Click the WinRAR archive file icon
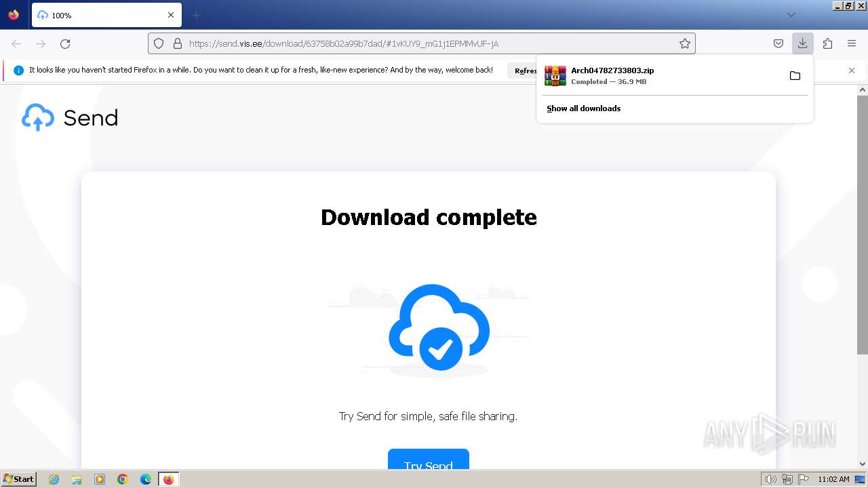Viewport: 868px width, 488px height. tap(555, 75)
